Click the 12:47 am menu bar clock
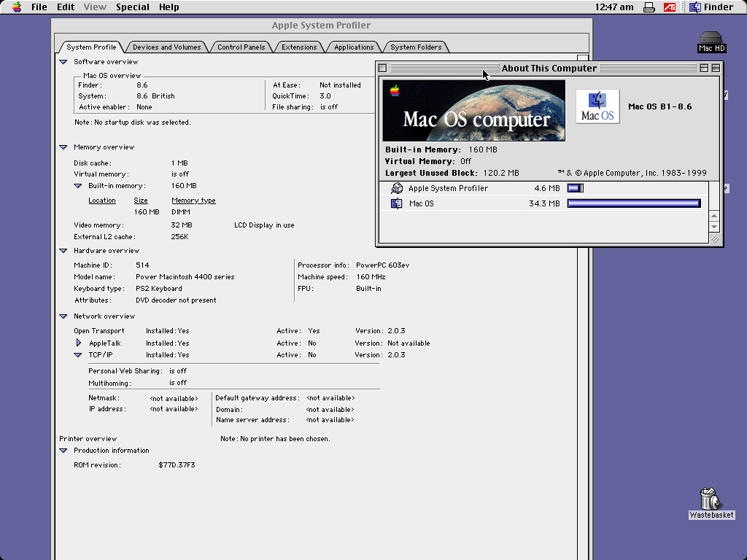 tap(614, 7)
